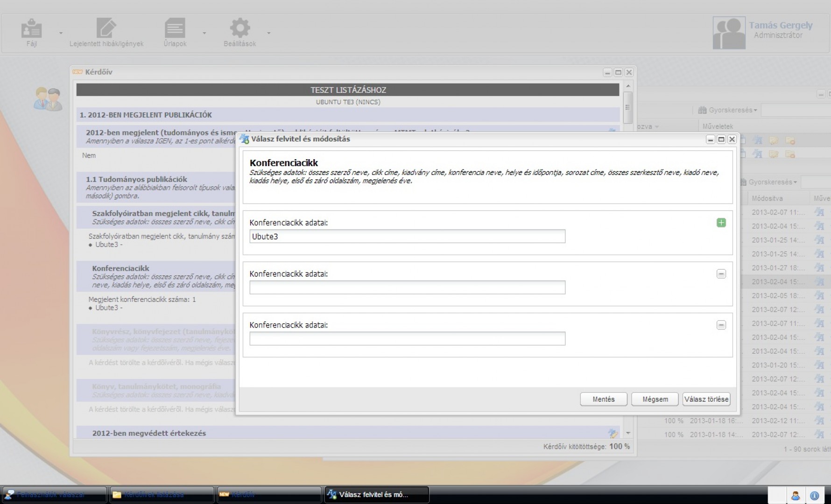This screenshot has height=504, width=831.
Task: Click the 2013-01-18 16 date cell
Action: pos(716,420)
